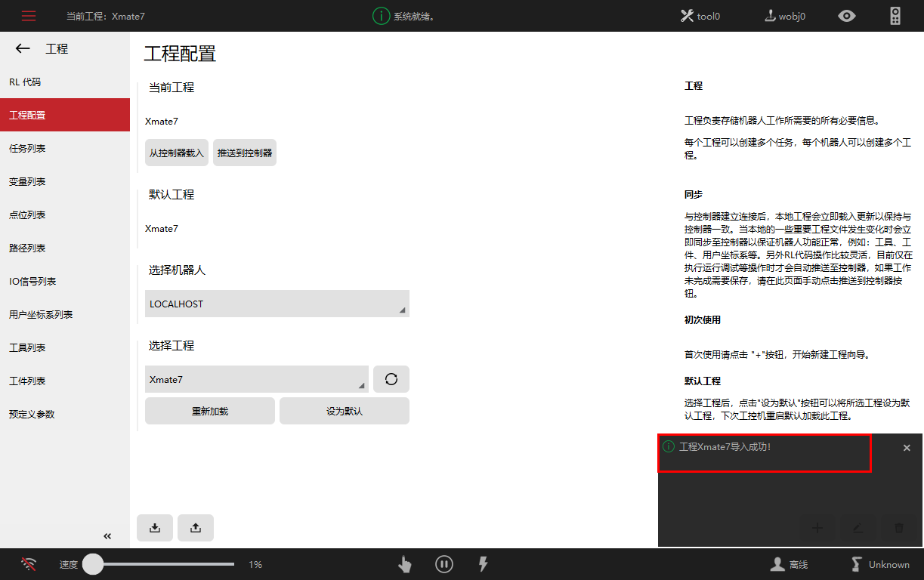Click the offline user status toggle
The width and height of the screenshot is (924, 580).
pyautogui.click(x=789, y=564)
